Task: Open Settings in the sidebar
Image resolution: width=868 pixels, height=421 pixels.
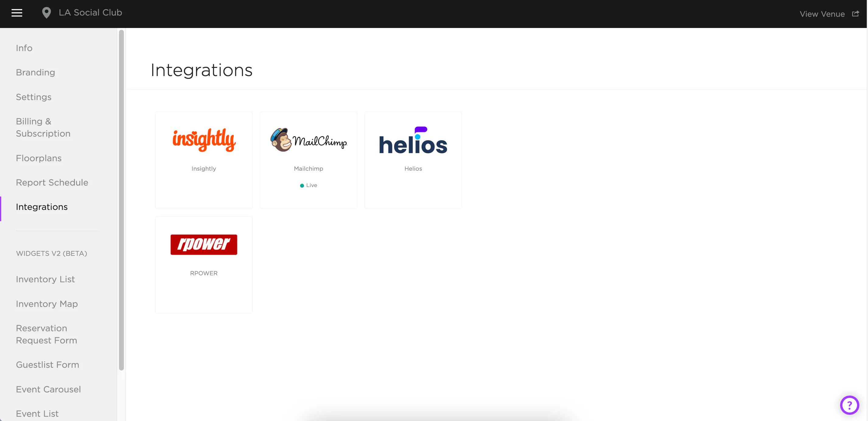Action: (34, 97)
